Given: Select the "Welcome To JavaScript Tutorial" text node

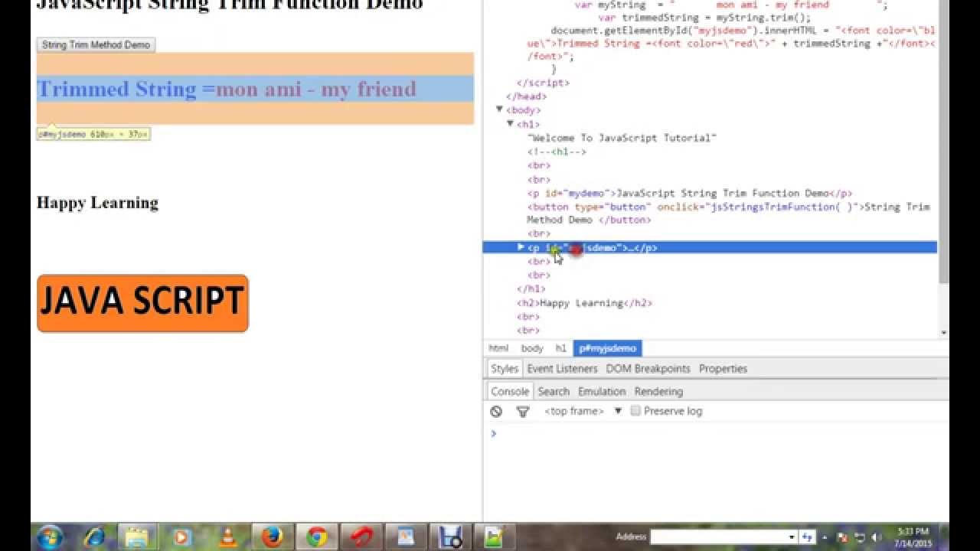Looking at the screenshot, I should click(x=622, y=138).
